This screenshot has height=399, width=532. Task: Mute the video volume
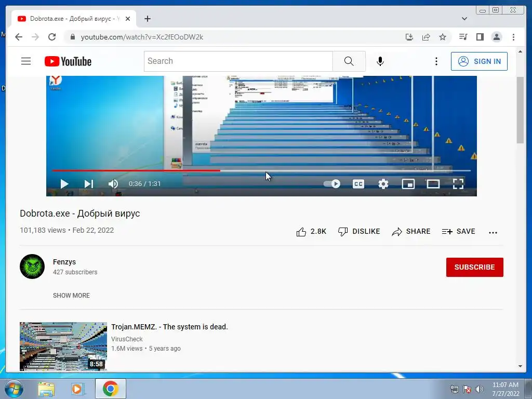[x=113, y=184]
